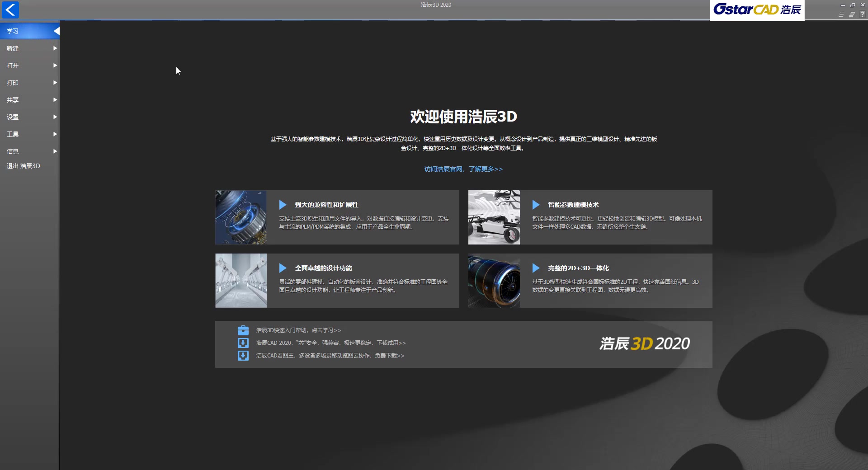This screenshot has width=868, height=470.
Task: Click play arrow next to 智能参数建模技术
Action: [x=536, y=205]
